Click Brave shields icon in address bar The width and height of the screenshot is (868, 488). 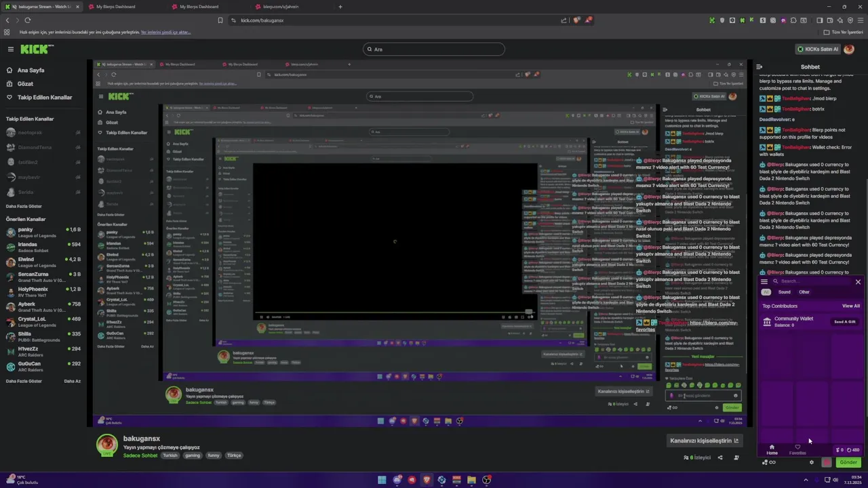pyautogui.click(x=577, y=20)
